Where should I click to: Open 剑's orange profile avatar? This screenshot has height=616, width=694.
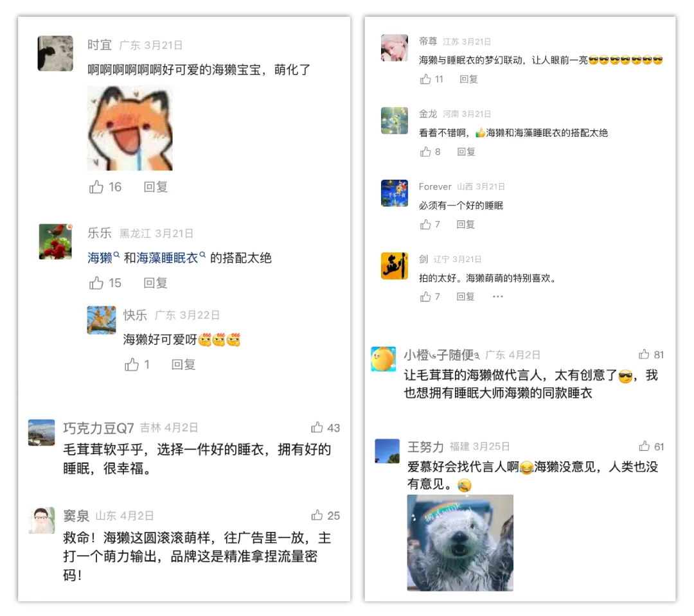pos(395,265)
